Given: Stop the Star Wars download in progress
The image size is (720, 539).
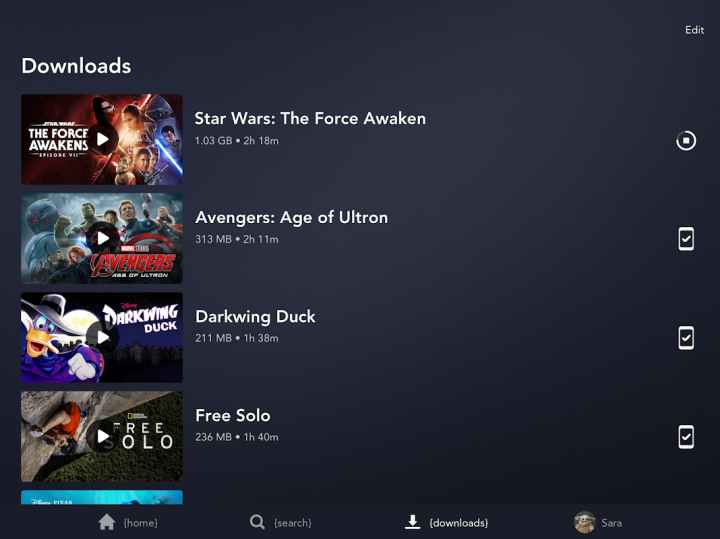Looking at the screenshot, I should click(x=686, y=140).
